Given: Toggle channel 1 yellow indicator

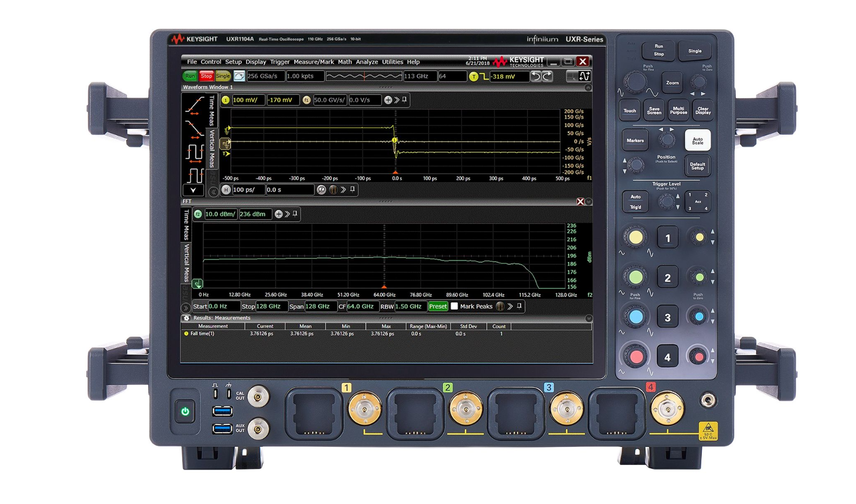Looking at the screenshot, I should [x=226, y=100].
